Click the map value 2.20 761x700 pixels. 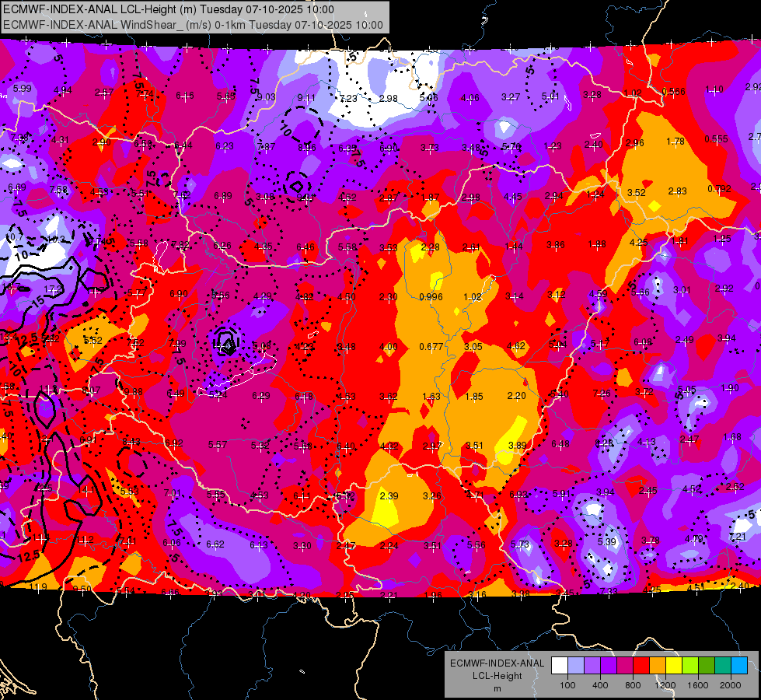(x=516, y=395)
